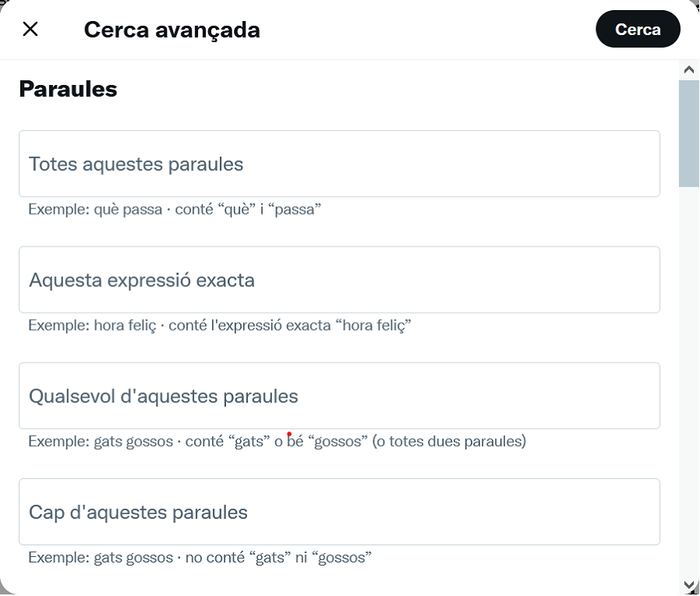
Task: Click the scrollbar up arrow
Action: click(x=688, y=69)
